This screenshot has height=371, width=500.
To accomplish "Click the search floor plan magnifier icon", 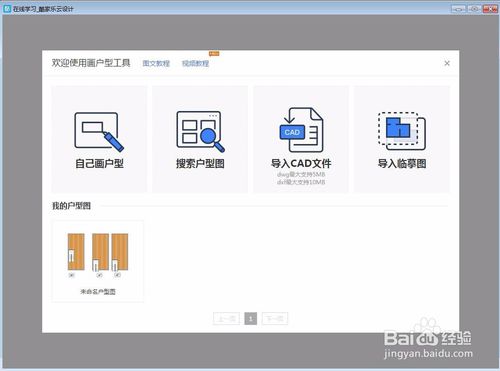I will pos(200,132).
